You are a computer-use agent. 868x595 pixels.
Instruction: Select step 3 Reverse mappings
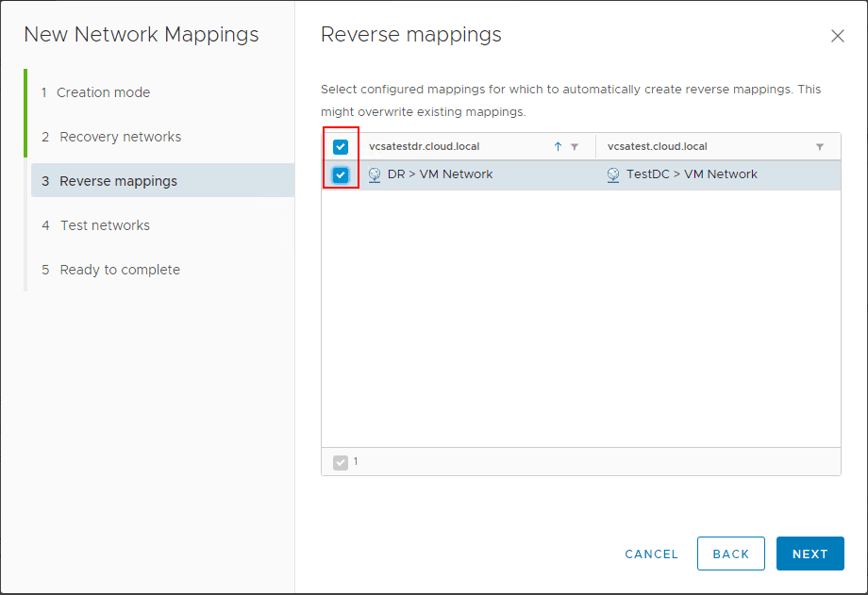118,181
